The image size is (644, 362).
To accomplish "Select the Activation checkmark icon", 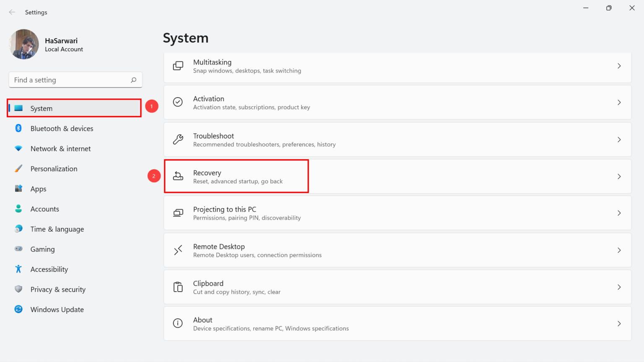I will [178, 102].
